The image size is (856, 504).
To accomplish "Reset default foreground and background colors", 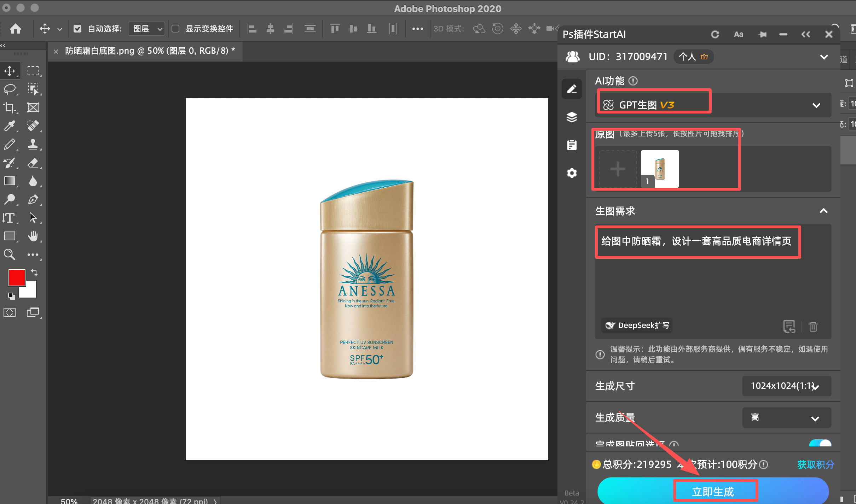I will (12, 296).
